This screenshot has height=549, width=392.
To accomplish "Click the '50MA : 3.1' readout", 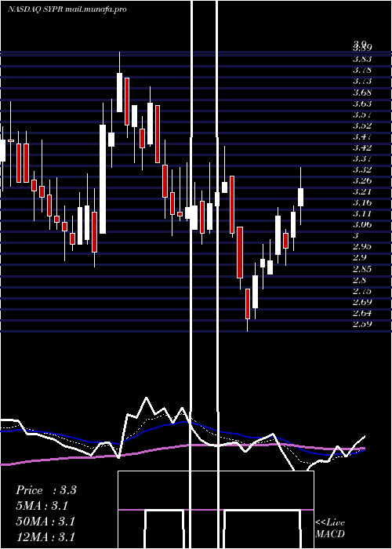I will [x=45, y=522].
